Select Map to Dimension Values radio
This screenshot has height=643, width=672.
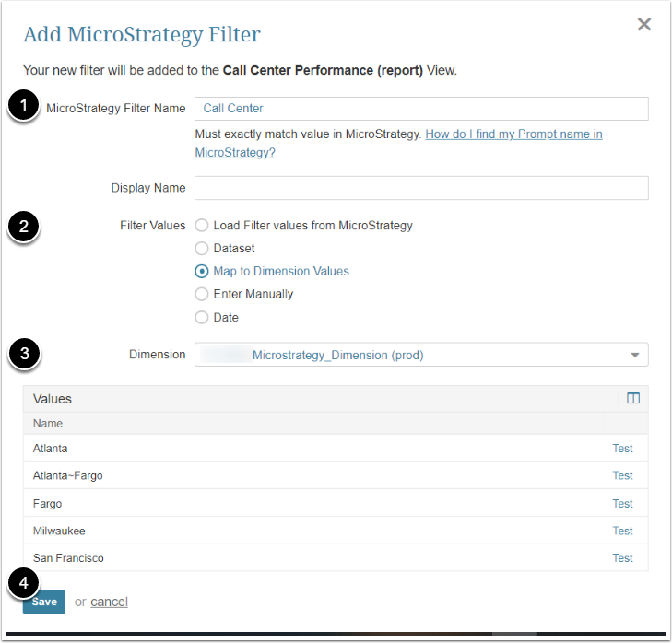(x=202, y=271)
